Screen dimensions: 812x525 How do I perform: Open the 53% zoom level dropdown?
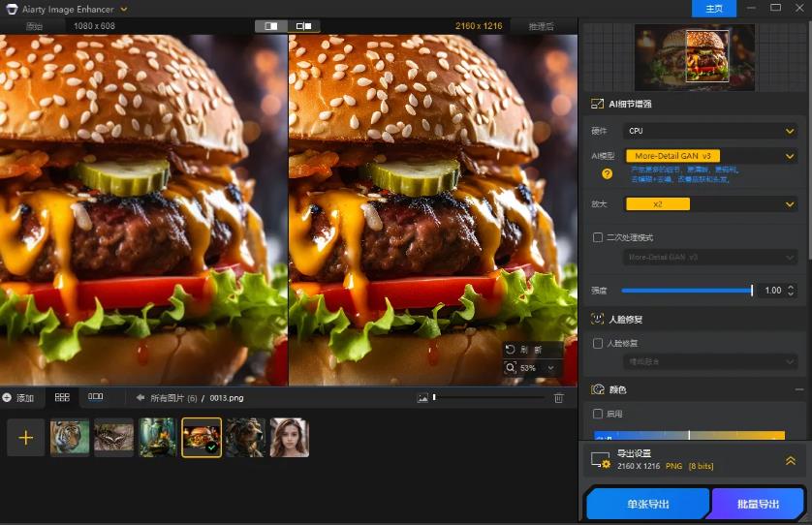(550, 368)
